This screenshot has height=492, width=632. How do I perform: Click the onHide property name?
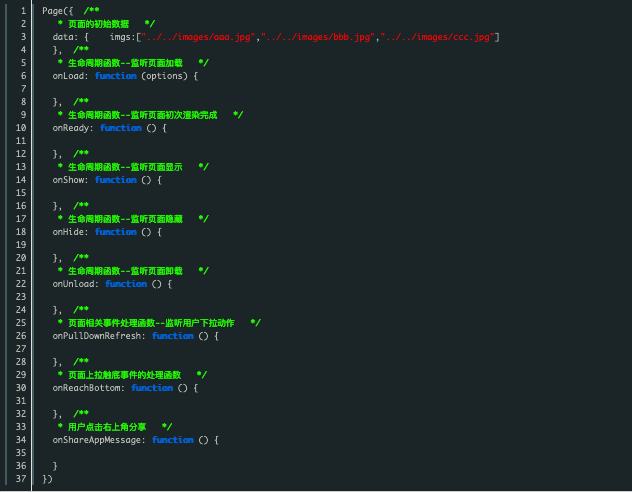tap(70, 232)
